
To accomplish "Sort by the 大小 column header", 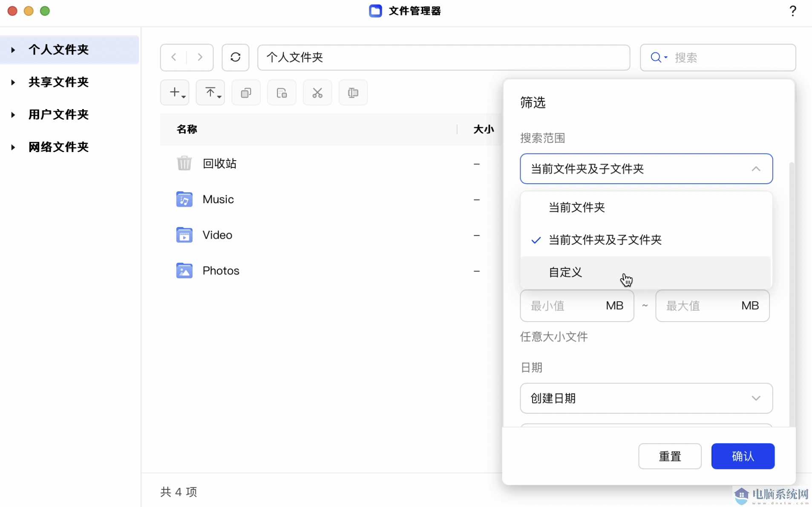I will pyautogui.click(x=484, y=130).
